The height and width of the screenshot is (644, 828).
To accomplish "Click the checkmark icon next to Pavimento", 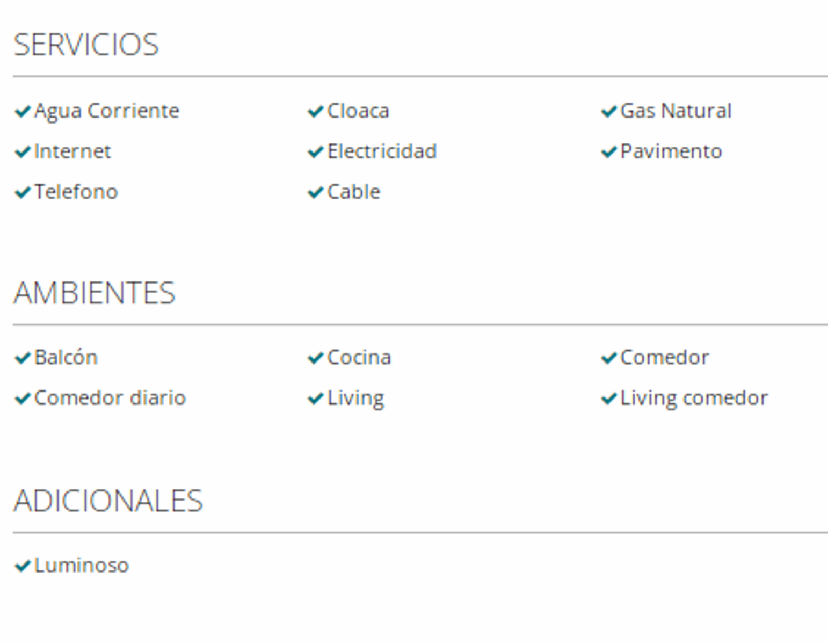I will click(x=609, y=152).
